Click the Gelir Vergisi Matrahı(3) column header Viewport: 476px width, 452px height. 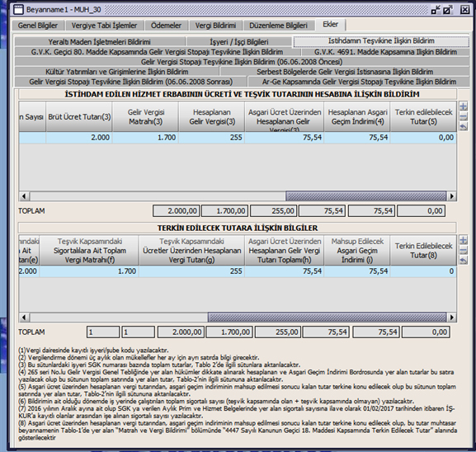[145, 117]
